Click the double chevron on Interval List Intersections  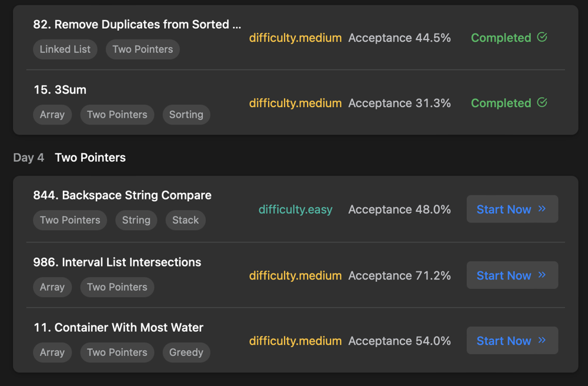point(542,275)
